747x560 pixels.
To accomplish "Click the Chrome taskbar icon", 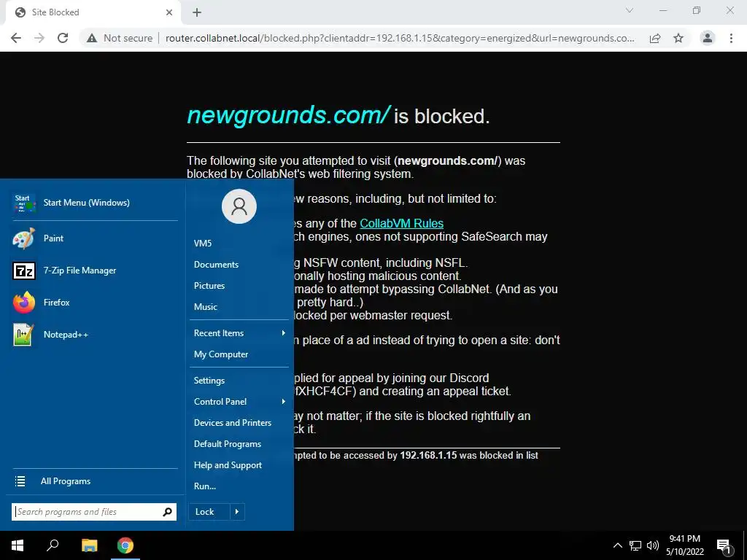I will pos(125,545).
